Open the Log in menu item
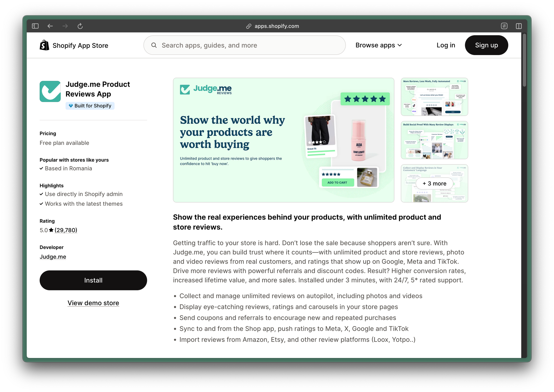This screenshot has height=392, width=554. pos(446,45)
